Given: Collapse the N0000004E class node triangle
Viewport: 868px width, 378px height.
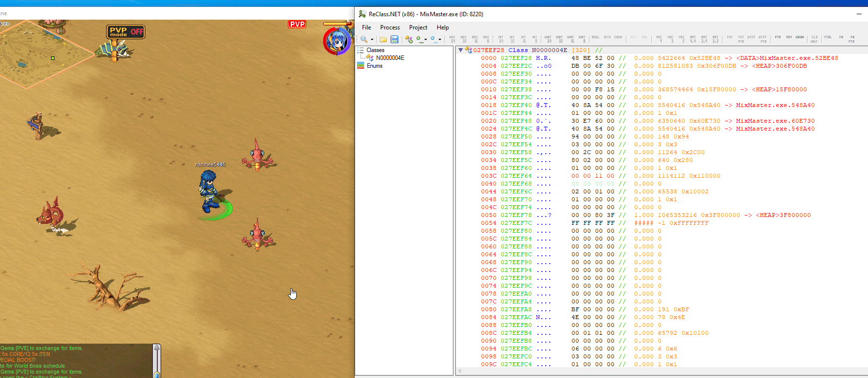Looking at the screenshot, I should point(460,50).
